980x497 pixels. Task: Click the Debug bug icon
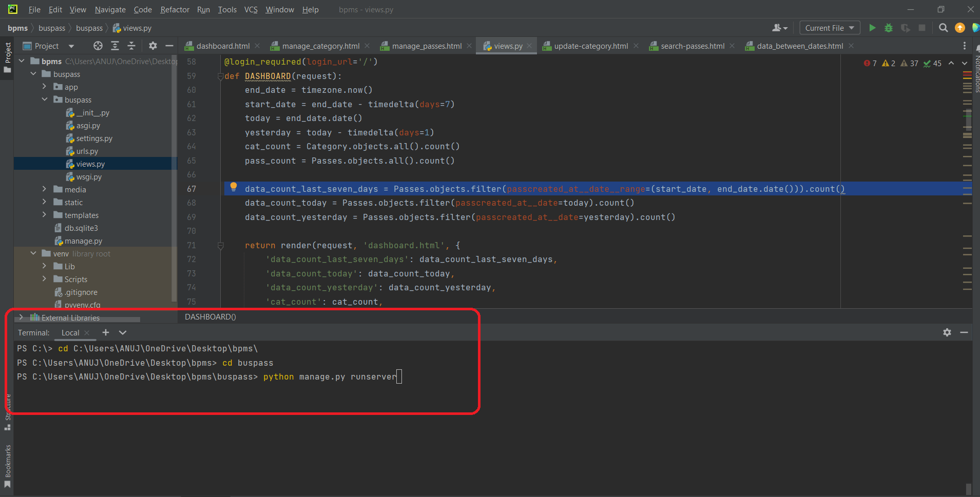pos(889,28)
